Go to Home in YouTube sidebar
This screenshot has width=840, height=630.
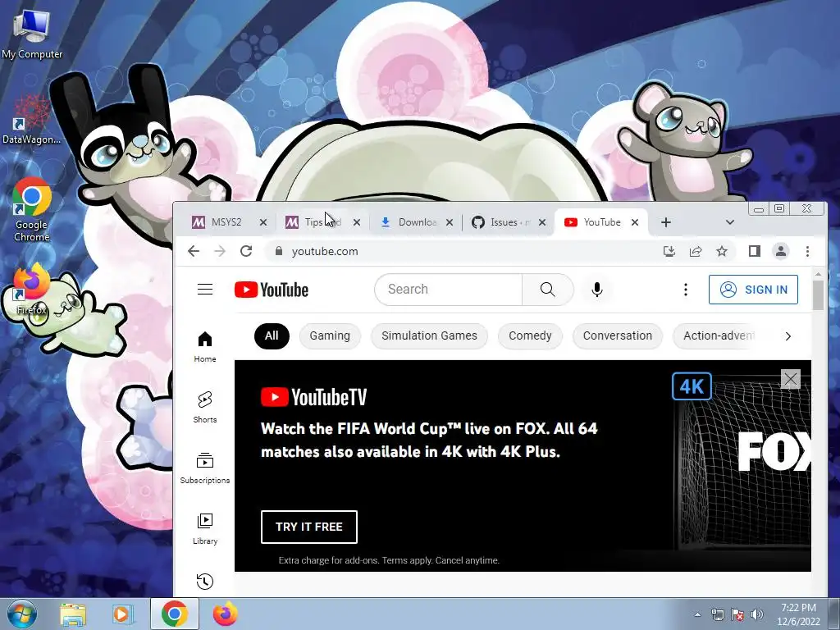[204, 347]
